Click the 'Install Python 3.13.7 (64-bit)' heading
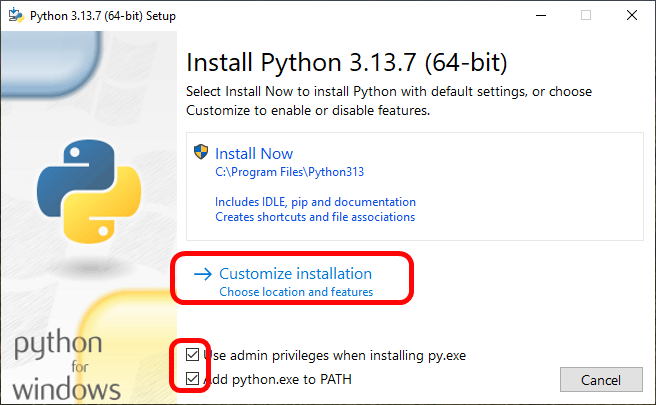 point(347,63)
